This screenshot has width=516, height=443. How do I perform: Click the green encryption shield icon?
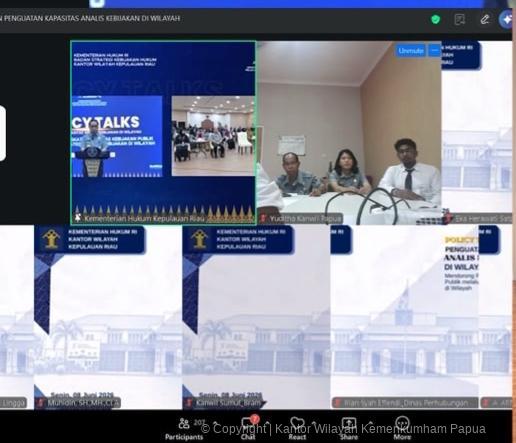pos(435,19)
